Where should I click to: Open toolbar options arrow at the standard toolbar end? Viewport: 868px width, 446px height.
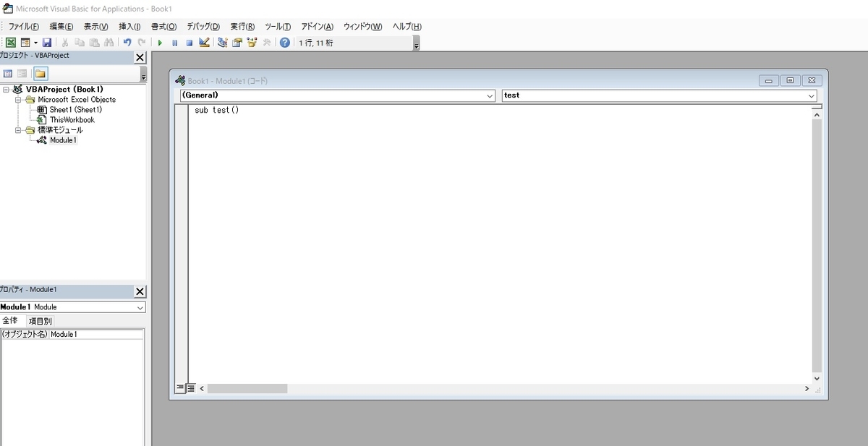click(416, 43)
